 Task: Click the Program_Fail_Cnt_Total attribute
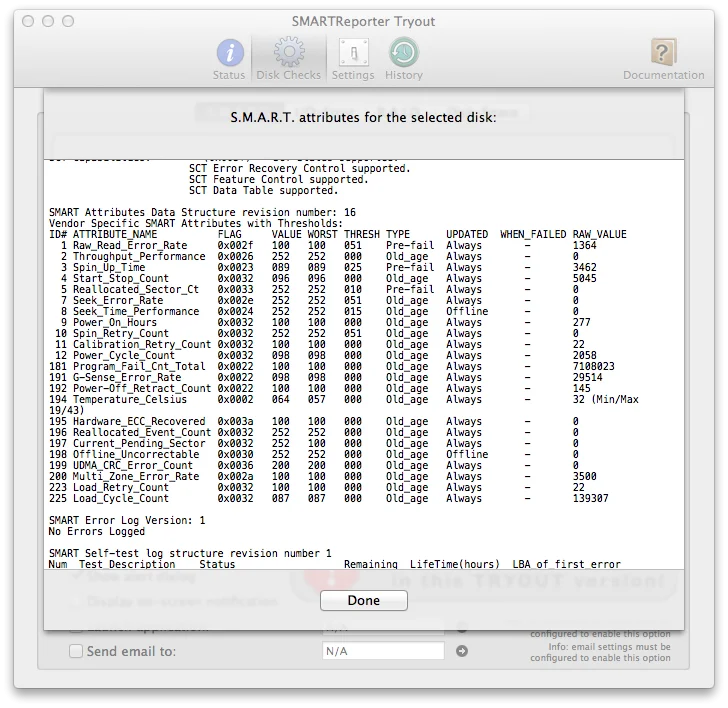pos(139,366)
